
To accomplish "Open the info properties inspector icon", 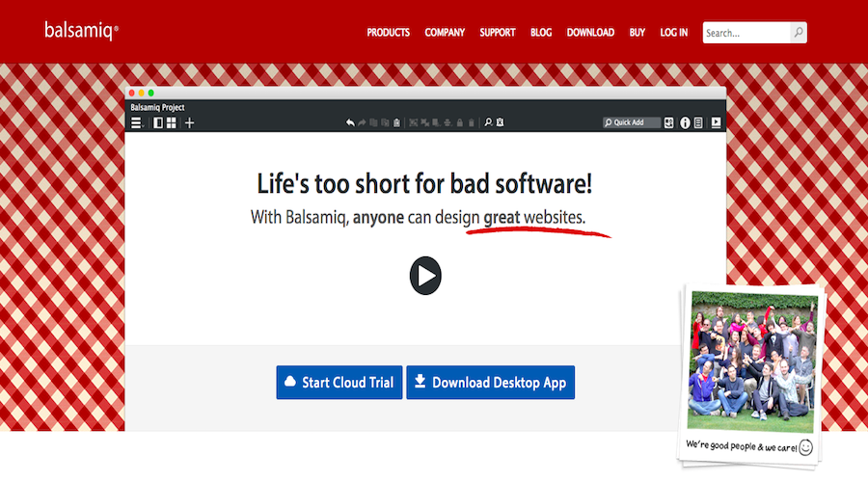I will click(685, 122).
